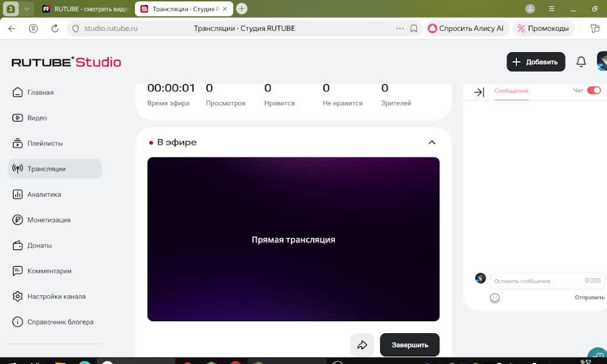Viewport: 607px width, 364px height.
Task: Focus the Оставить сообщение input field
Action: coord(547,281)
